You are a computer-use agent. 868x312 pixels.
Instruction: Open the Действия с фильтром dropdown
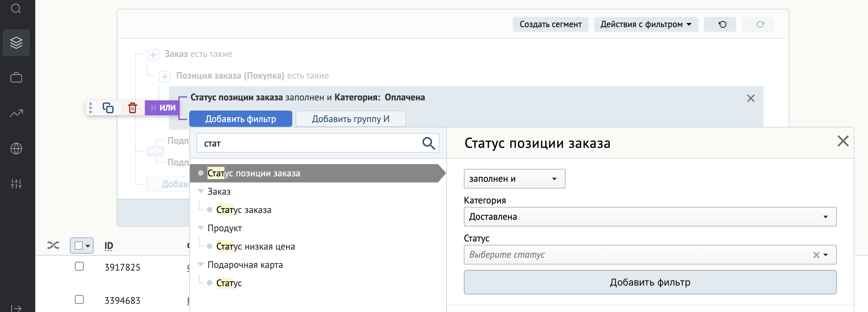[646, 24]
